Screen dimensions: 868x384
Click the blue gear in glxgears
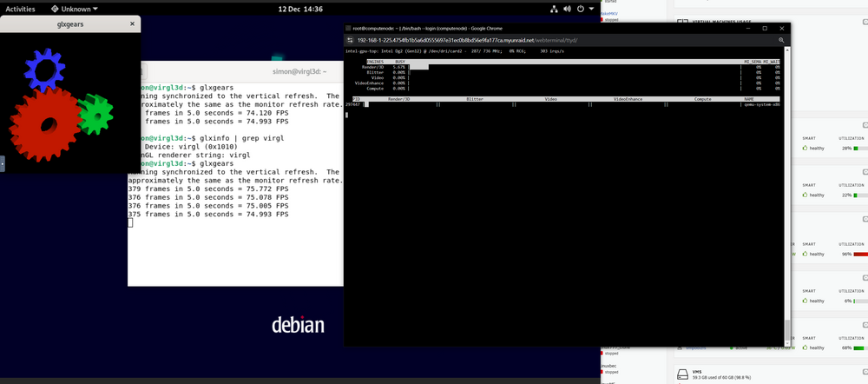tap(44, 69)
